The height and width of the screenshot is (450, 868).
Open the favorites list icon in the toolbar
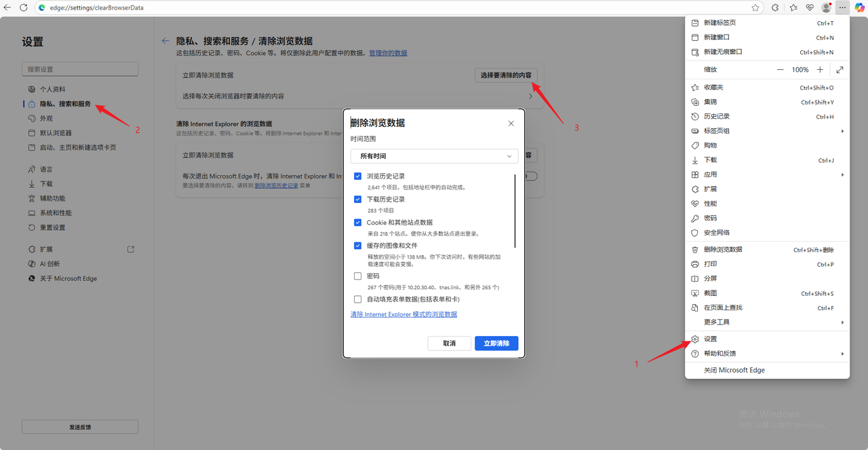click(x=793, y=7)
